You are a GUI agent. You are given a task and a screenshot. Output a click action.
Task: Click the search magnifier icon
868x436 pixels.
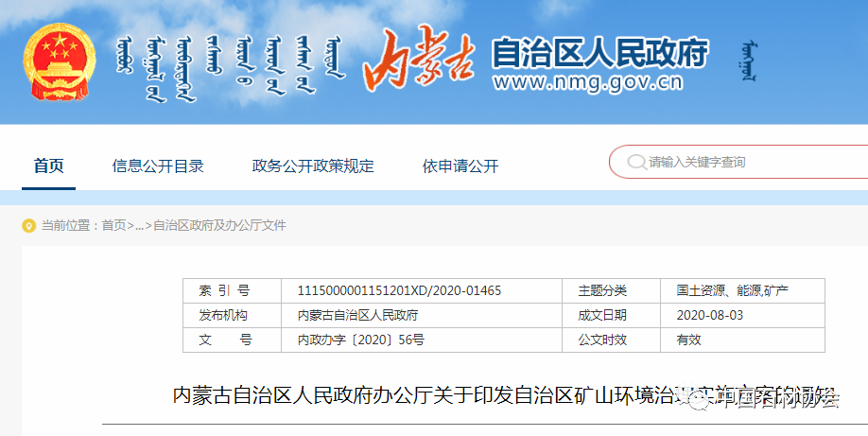pos(636,163)
